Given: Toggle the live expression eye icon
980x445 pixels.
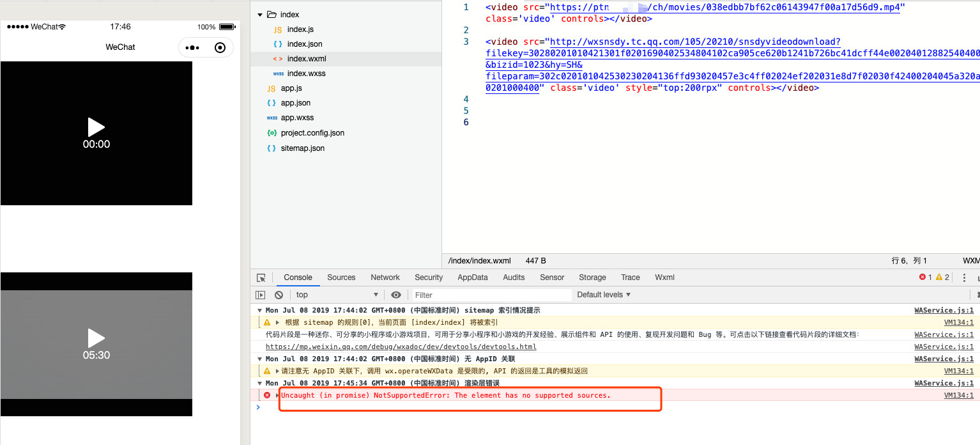Looking at the screenshot, I should [396, 295].
